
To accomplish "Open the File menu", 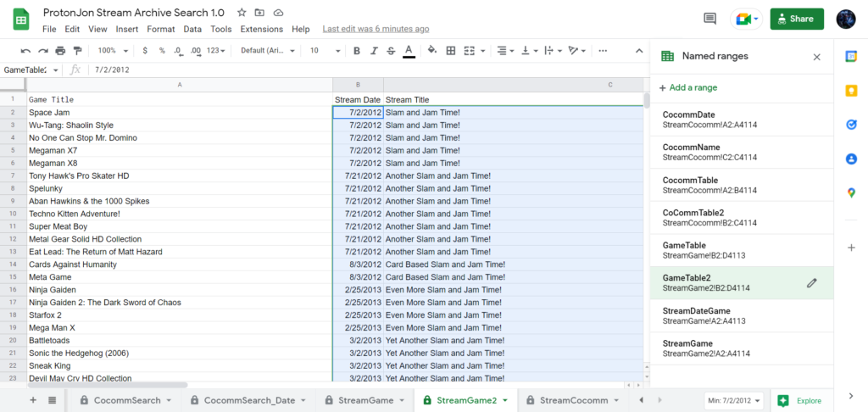I will coord(49,29).
